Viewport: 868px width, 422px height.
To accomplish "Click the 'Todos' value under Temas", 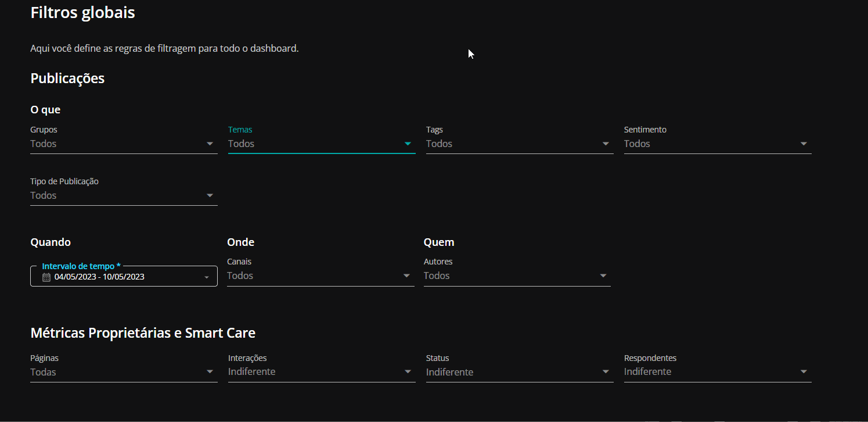I will (x=241, y=144).
